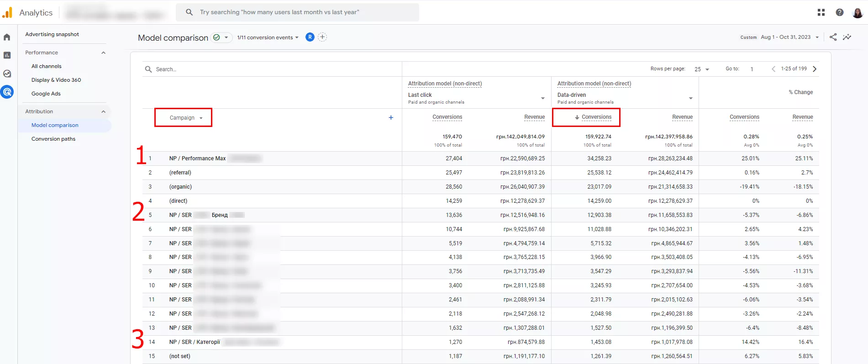This screenshot has height=364, width=868.
Task: Collapse the Performance section
Action: point(103,53)
